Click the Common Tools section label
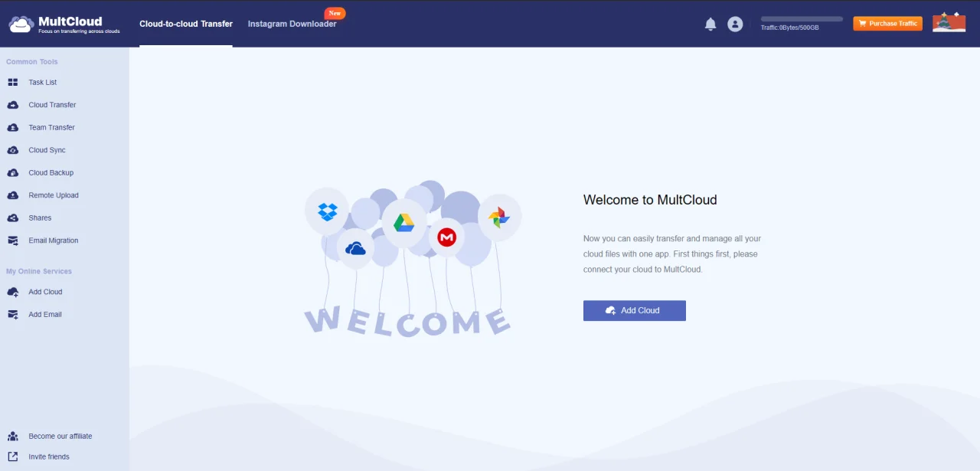980x471 pixels. [x=32, y=62]
